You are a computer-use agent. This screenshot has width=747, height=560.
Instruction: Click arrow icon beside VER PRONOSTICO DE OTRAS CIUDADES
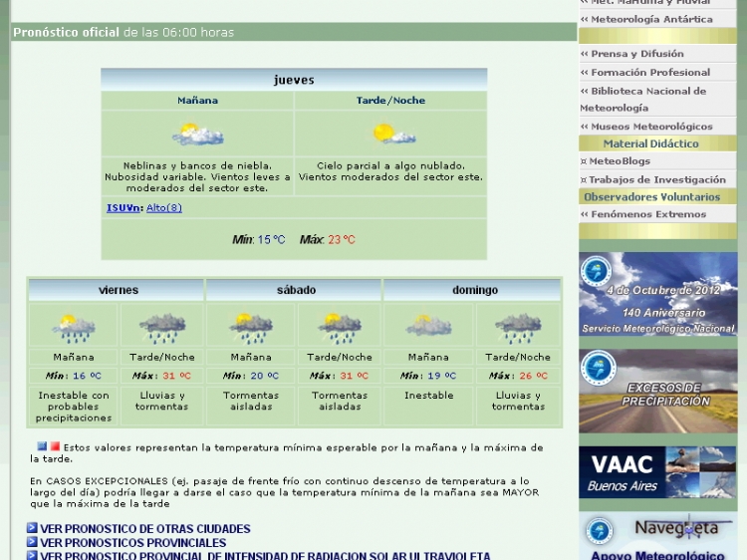click(32, 527)
